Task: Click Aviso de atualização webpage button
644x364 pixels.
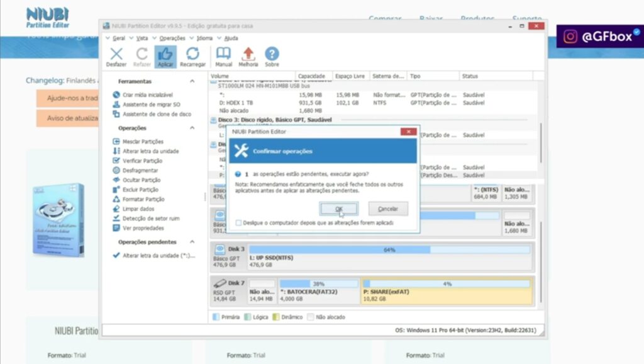Action: [68, 118]
